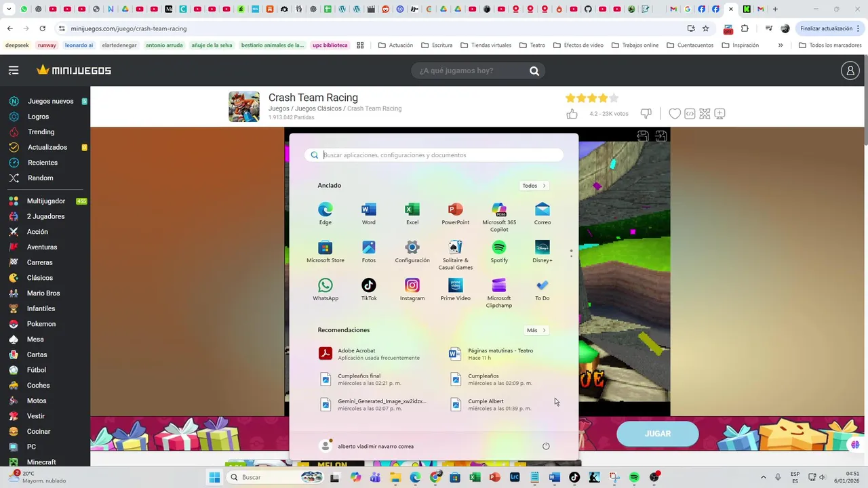Add game to favorites heart icon
Screen dimensions: 868x488
point(675,114)
